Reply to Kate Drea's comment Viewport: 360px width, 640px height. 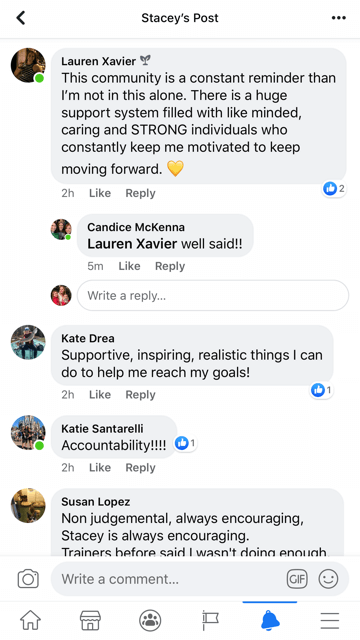140,395
